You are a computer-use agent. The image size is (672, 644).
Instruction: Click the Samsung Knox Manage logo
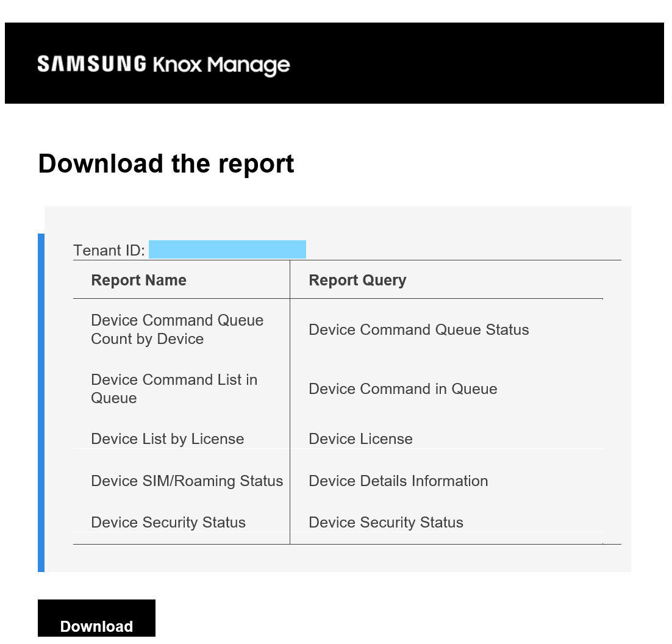pyautogui.click(x=163, y=63)
